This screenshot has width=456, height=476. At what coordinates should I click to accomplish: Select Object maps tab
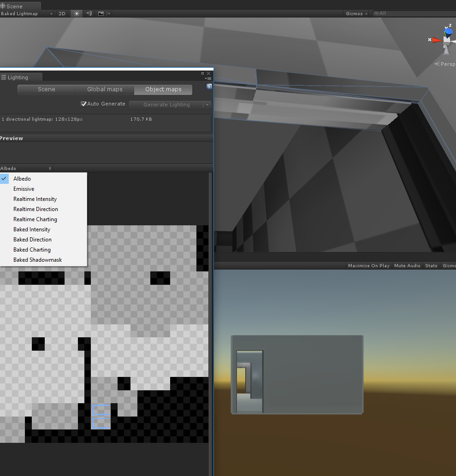tap(163, 89)
